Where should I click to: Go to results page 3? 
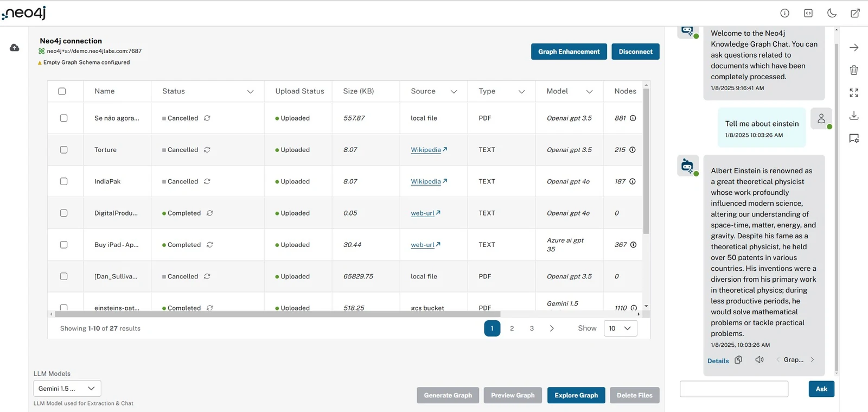tap(532, 328)
